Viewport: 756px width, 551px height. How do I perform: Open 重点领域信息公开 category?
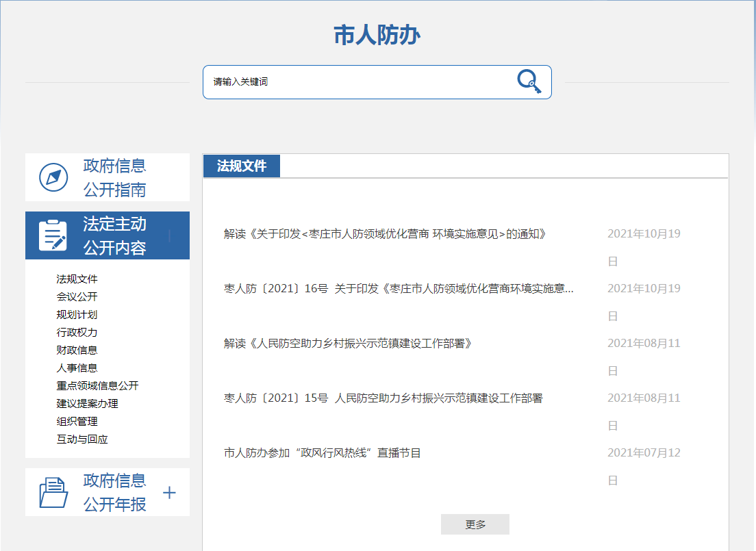pyautogui.click(x=97, y=385)
